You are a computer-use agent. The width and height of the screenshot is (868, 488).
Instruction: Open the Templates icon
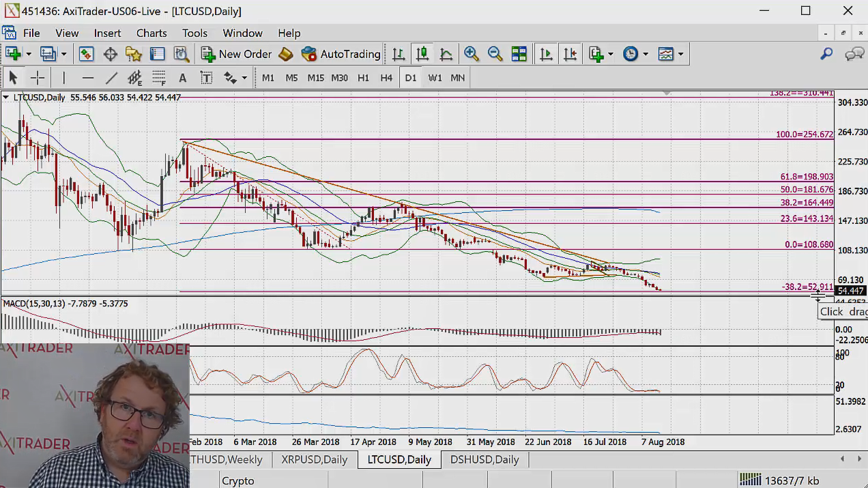[x=665, y=54]
